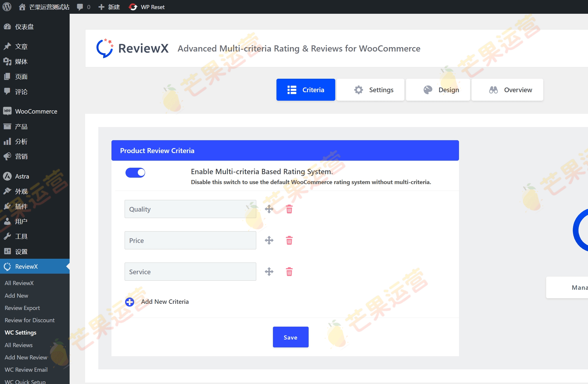Screen dimensions: 588x384
Task: Open the Design tab
Action: (438, 90)
